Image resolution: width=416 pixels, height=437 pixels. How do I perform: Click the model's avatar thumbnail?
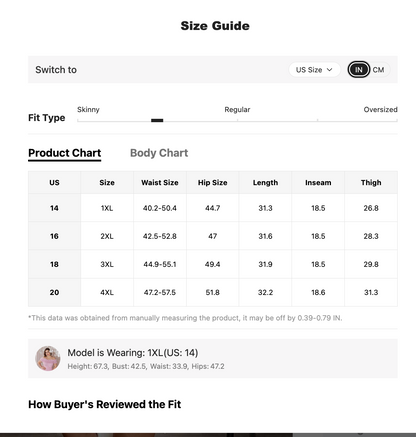point(48,358)
